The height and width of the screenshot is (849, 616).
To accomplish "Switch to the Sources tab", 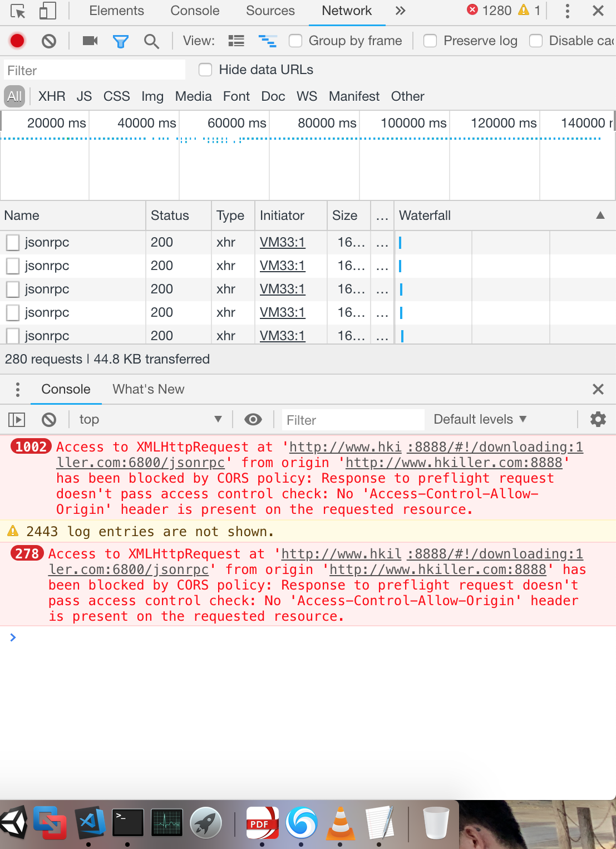I will click(270, 11).
